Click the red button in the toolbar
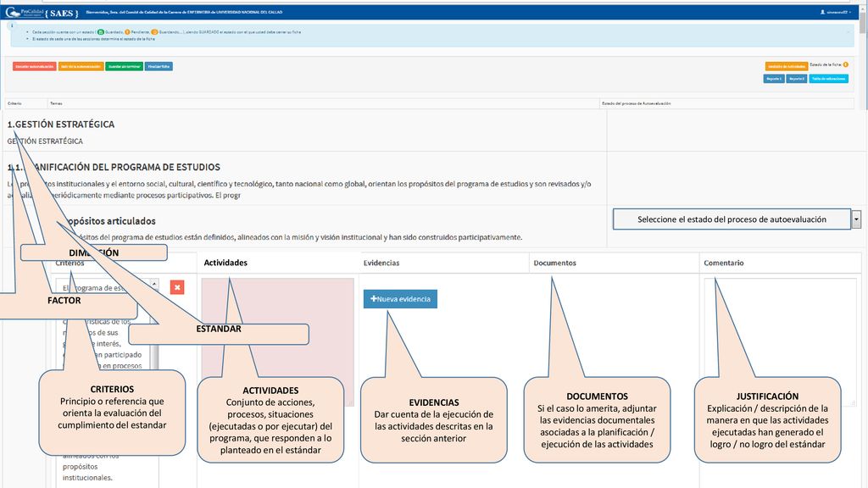The height and width of the screenshot is (488, 868). [34, 66]
